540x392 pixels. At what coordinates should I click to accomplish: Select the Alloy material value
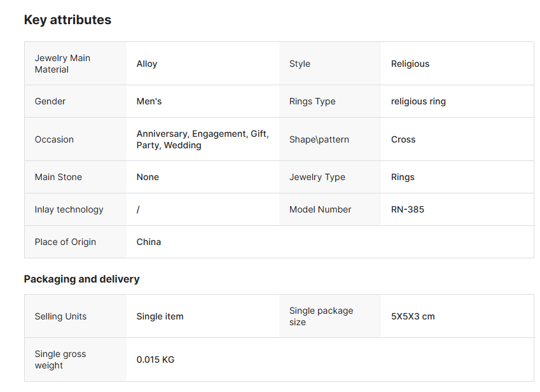pyautogui.click(x=147, y=64)
